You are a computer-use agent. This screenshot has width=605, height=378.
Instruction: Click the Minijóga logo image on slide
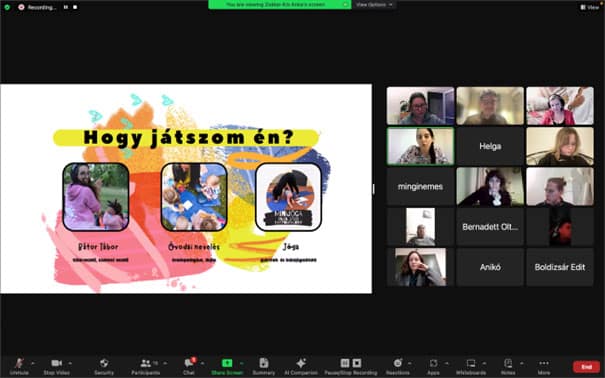[x=288, y=197]
